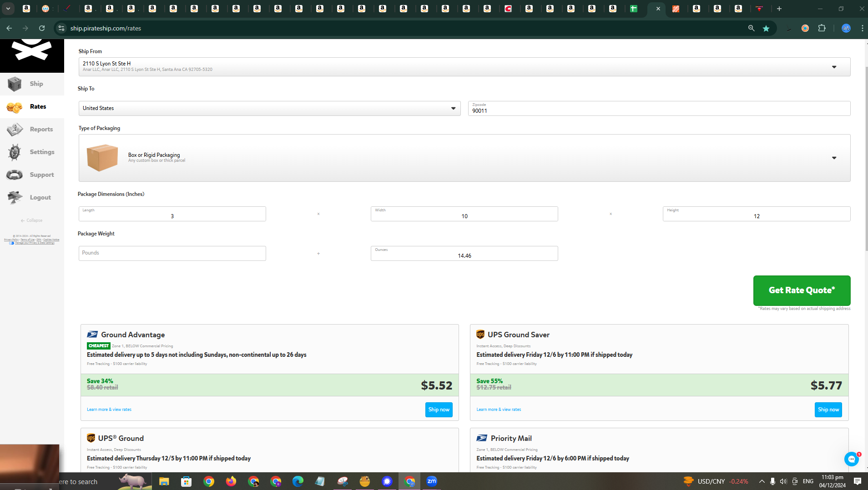Click the UPS Ground shield logo
The height and width of the screenshot is (490, 868).
[91, 438]
